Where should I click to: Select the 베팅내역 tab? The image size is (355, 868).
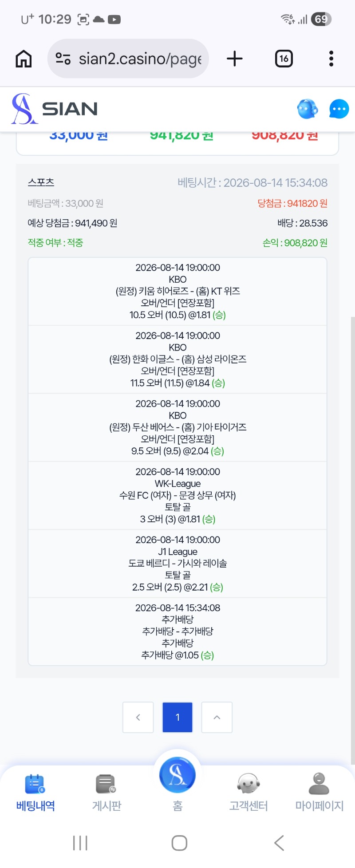35,793
